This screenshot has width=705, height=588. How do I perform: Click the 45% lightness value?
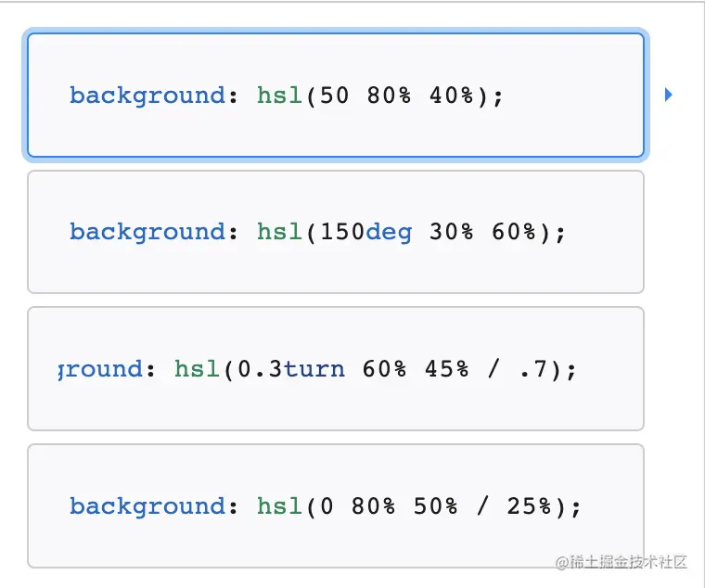[x=447, y=369]
